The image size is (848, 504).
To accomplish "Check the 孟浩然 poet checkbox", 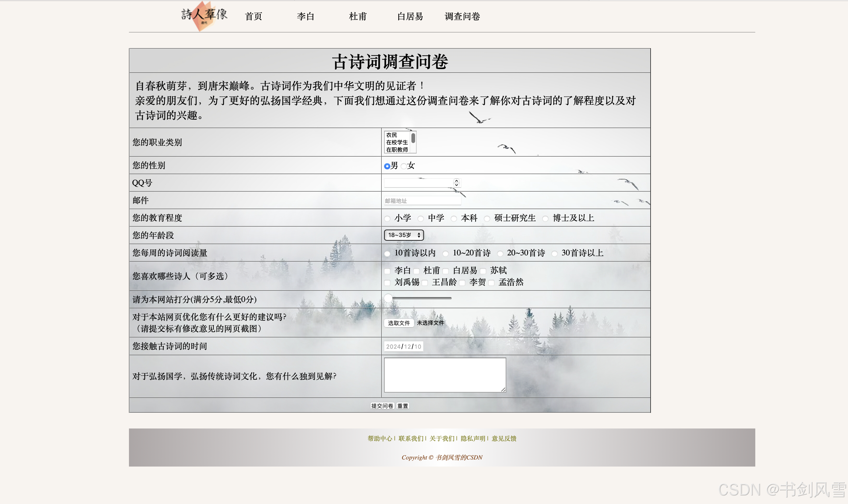I will click(492, 283).
